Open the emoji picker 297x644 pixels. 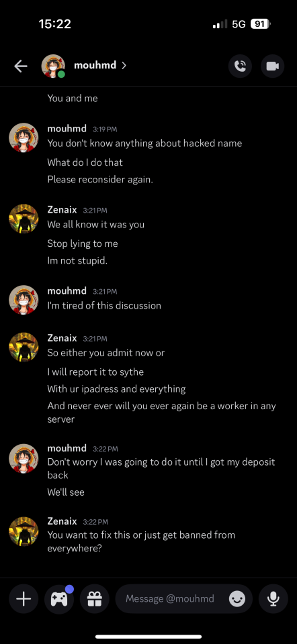click(237, 599)
